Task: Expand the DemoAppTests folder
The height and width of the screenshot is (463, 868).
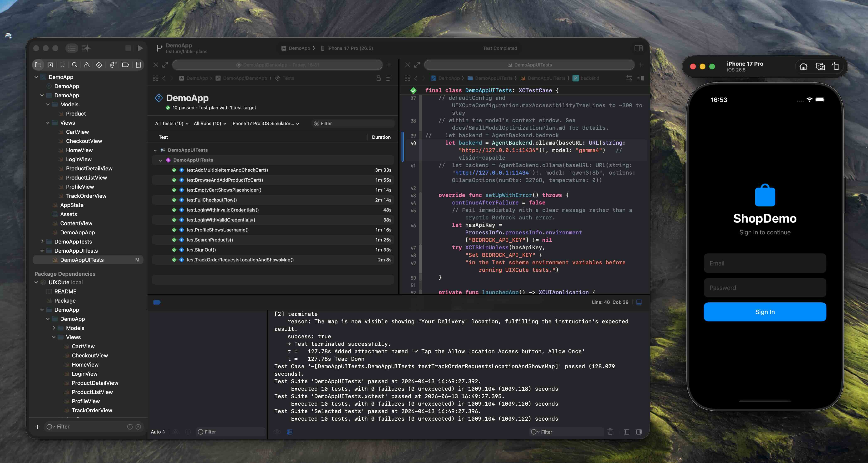Action: [42, 242]
